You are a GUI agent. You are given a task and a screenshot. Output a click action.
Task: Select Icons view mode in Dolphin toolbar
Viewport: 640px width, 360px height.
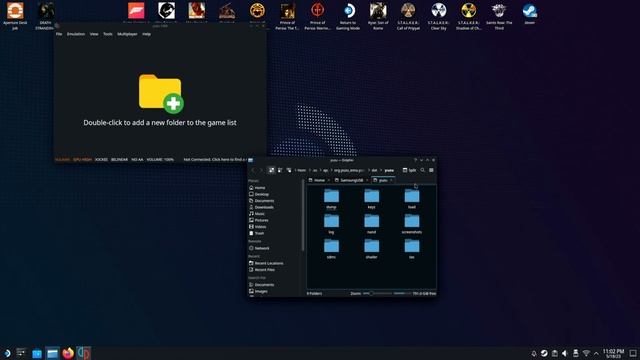point(271,170)
